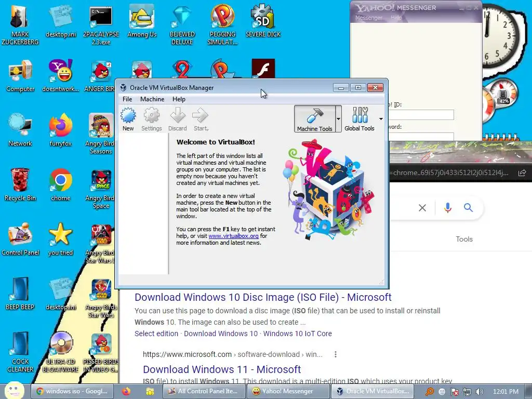532x399 pixels.
Task: Select the BEEP BEEP desktop icon
Action: coord(20,294)
